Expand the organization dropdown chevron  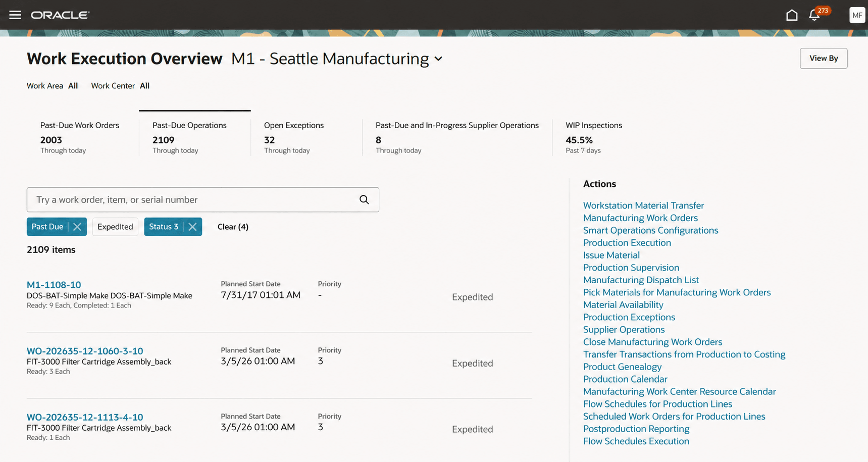point(438,59)
